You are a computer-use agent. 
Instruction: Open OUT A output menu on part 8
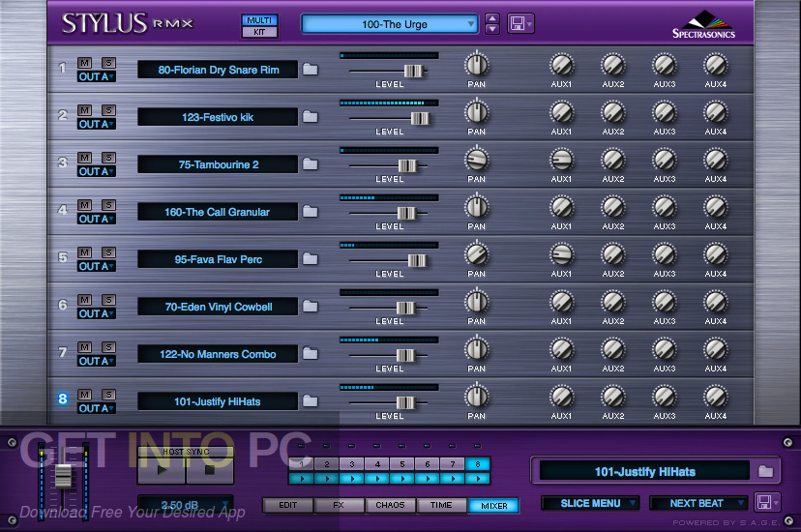[97, 408]
